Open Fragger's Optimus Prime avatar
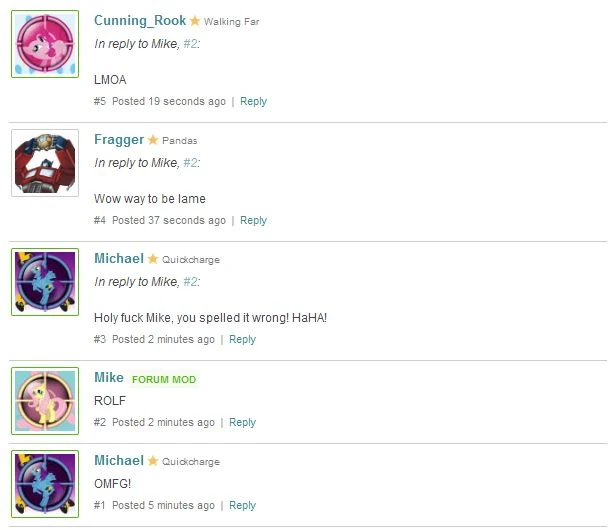 tap(45, 163)
